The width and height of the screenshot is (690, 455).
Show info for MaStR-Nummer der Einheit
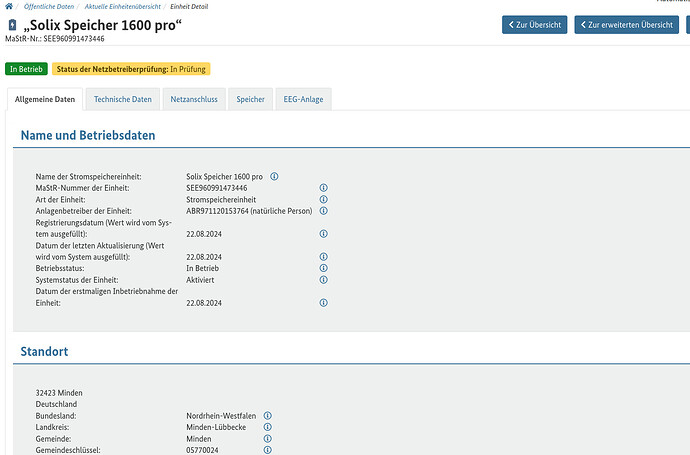323,188
